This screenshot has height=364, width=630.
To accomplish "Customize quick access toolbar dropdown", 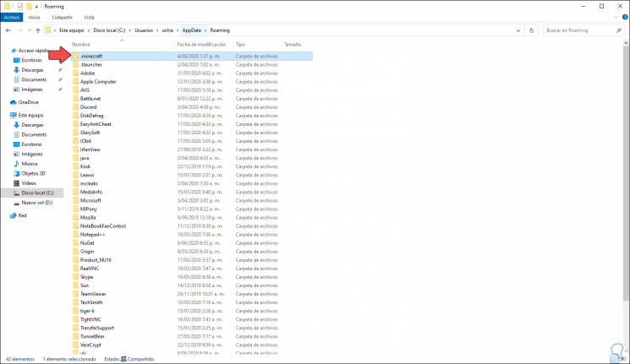I will tap(36, 7).
